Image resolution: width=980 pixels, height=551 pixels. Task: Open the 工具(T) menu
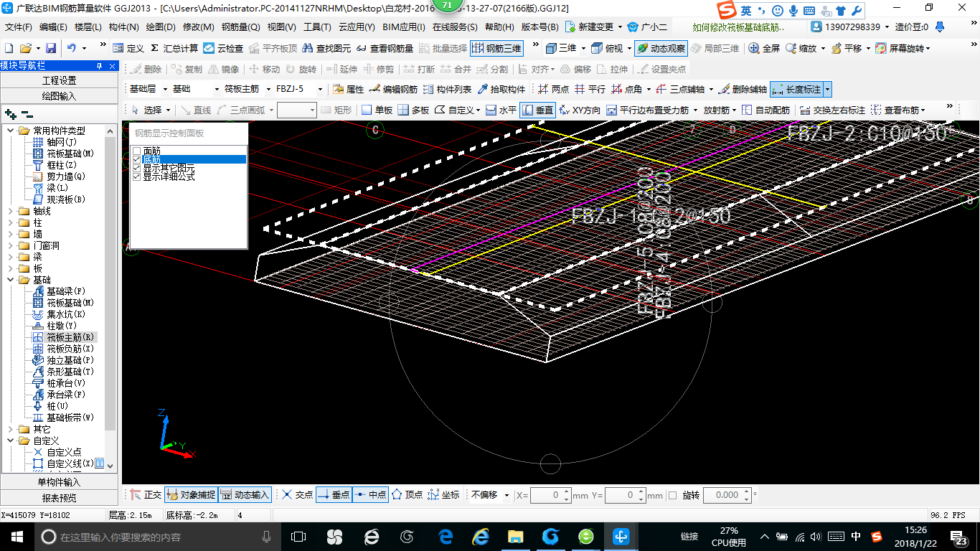pos(317,27)
